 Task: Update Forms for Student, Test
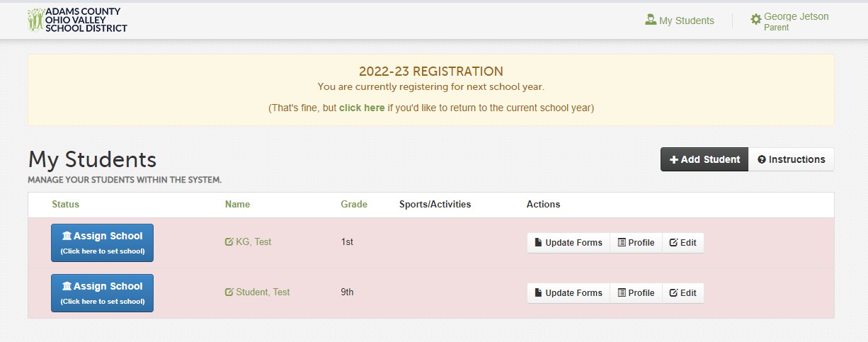click(x=569, y=293)
